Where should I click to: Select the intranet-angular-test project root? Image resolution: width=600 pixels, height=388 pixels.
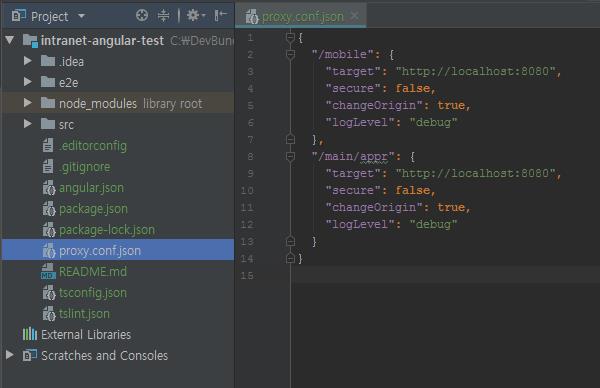tap(102, 40)
